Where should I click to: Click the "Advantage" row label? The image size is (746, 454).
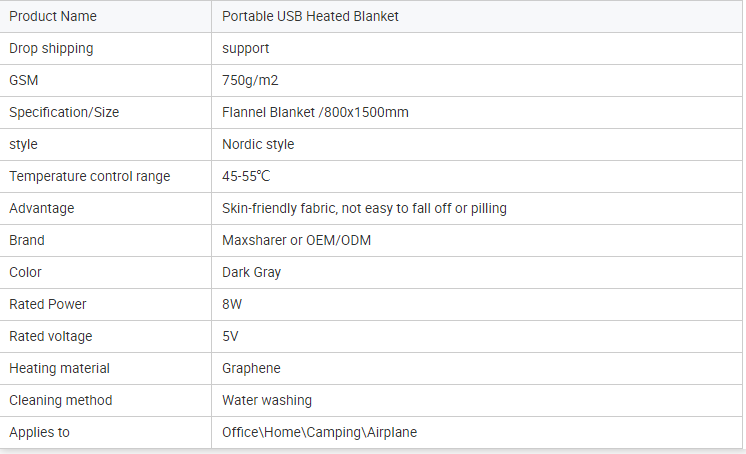(41, 208)
